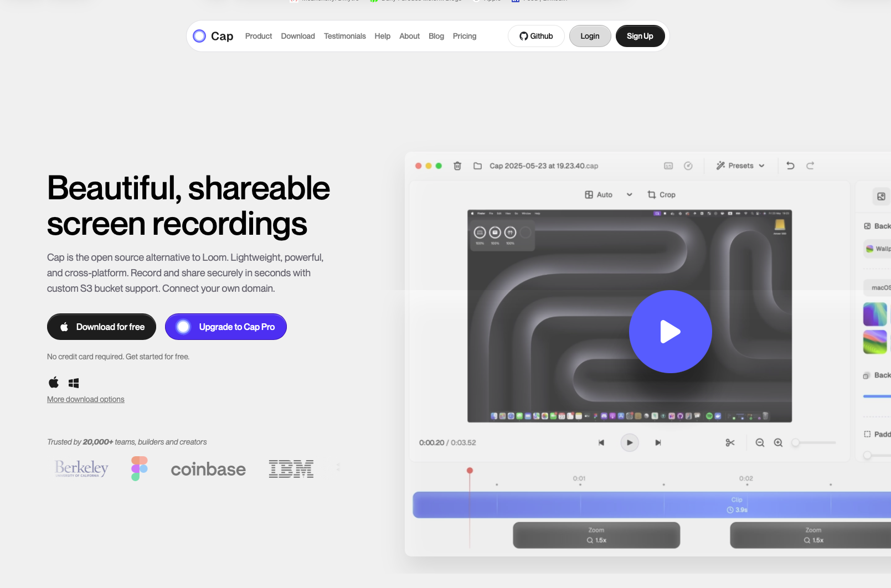Click the Crop tool
Screen dimensions: 891x588
(661, 195)
